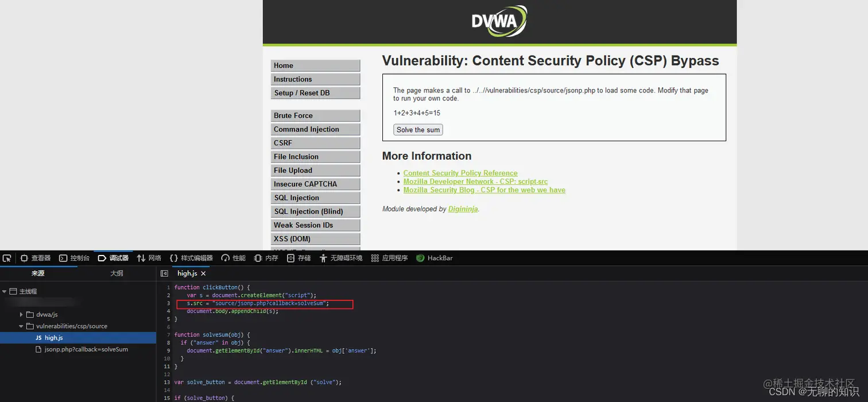Open the Instructions menu item
868x402 pixels.
(x=316, y=79)
